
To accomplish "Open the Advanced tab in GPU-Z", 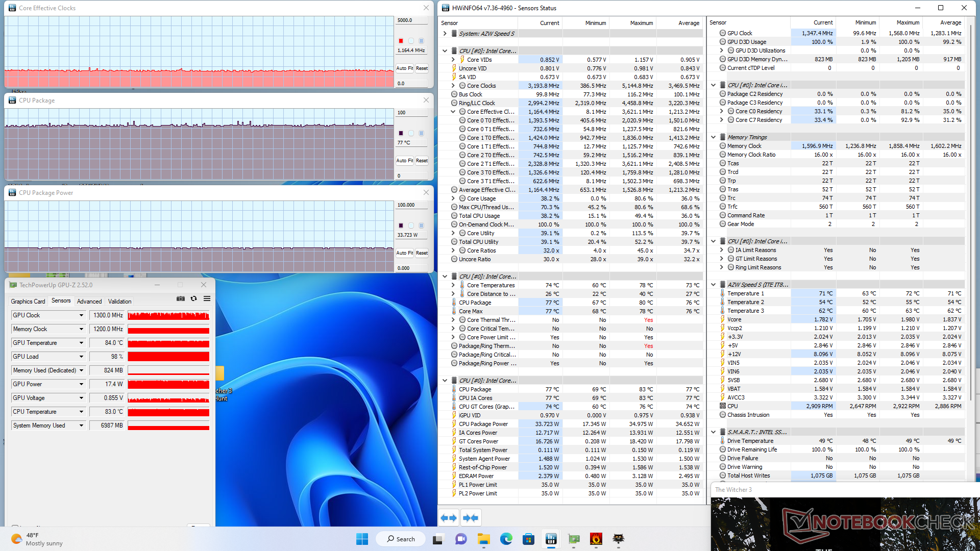I will click(89, 302).
